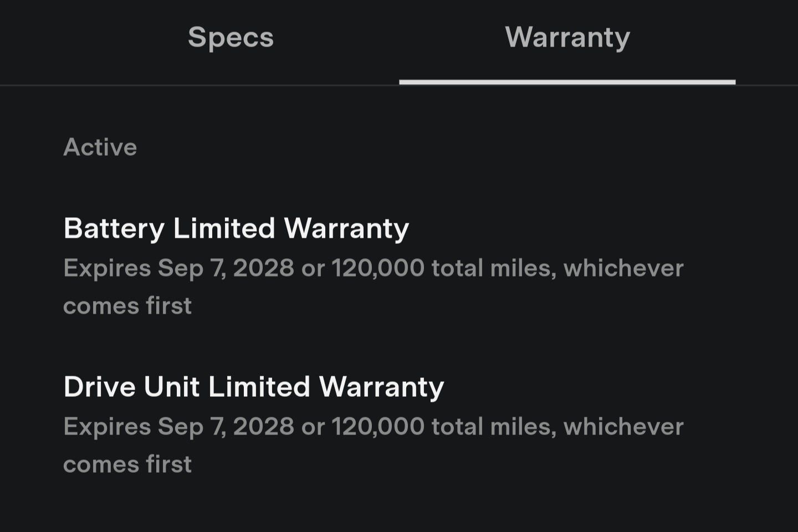This screenshot has height=532, width=798.
Task: Click the word 'Expires' under Drive Unit Limited Warranty
Action: (108, 428)
